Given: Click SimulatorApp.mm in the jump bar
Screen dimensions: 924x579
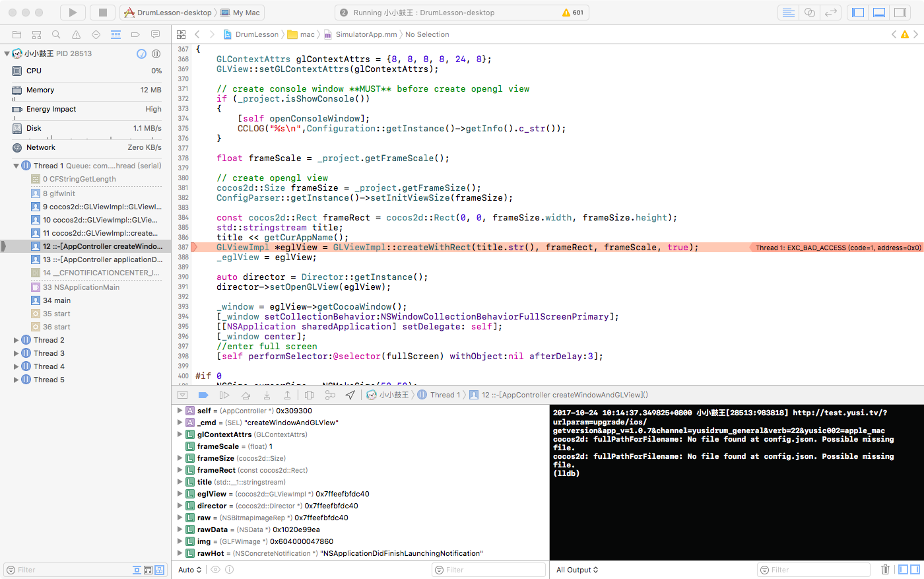Looking at the screenshot, I should pos(360,34).
